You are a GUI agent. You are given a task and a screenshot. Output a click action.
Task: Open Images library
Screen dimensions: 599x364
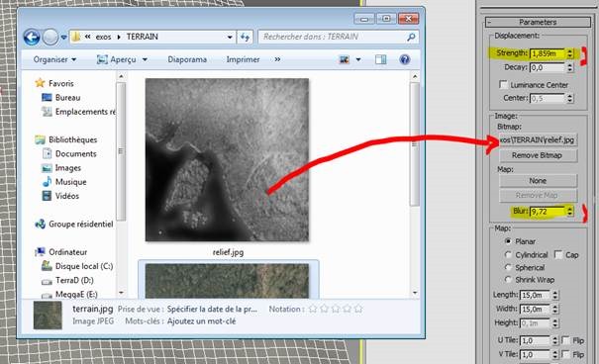point(68,168)
